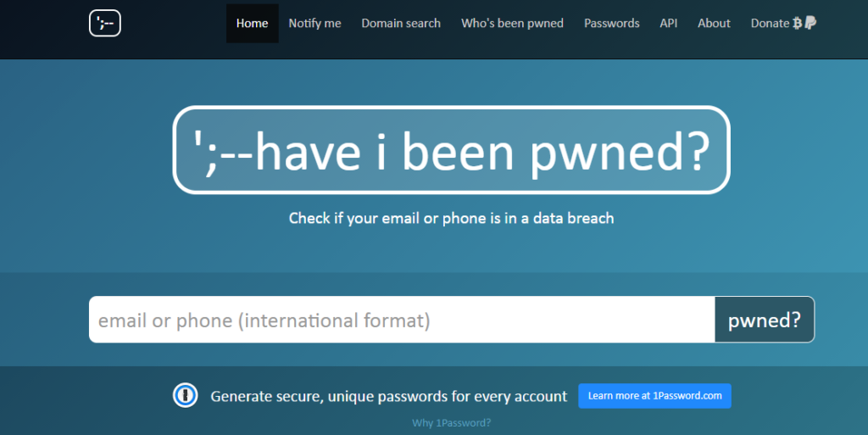The image size is (868, 435).
Task: Open the Passwords page
Action: pyautogui.click(x=611, y=24)
